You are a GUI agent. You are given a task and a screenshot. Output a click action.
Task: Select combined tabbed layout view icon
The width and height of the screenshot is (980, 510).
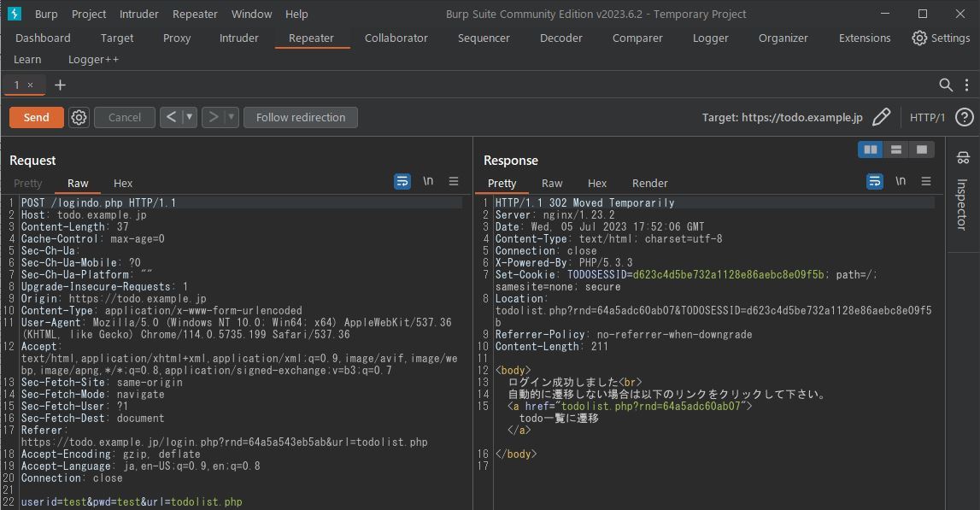(x=922, y=149)
